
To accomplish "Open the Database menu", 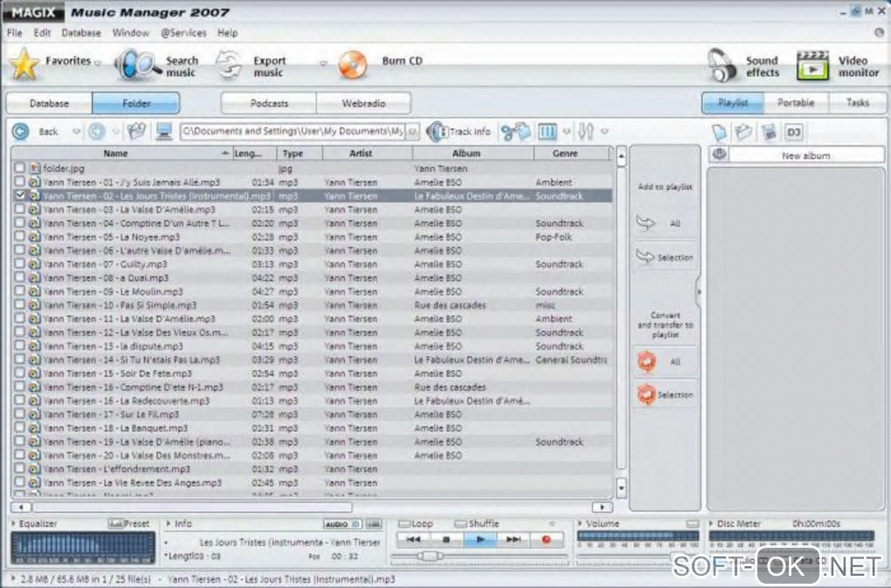I will 81,33.
